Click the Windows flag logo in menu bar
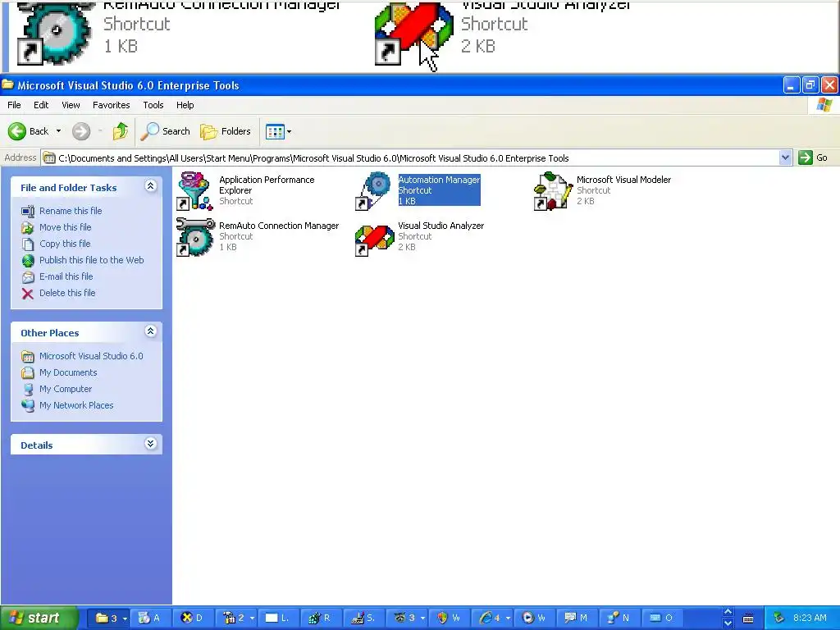 point(824,105)
